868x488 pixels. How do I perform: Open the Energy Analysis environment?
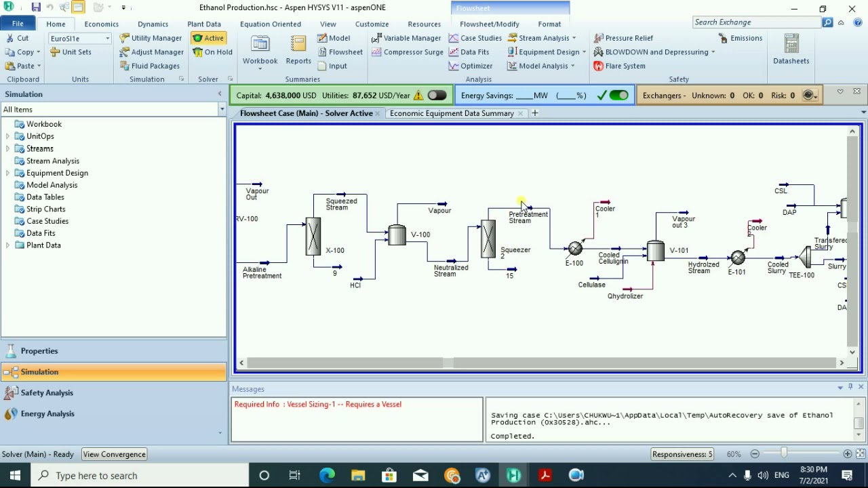pos(114,413)
